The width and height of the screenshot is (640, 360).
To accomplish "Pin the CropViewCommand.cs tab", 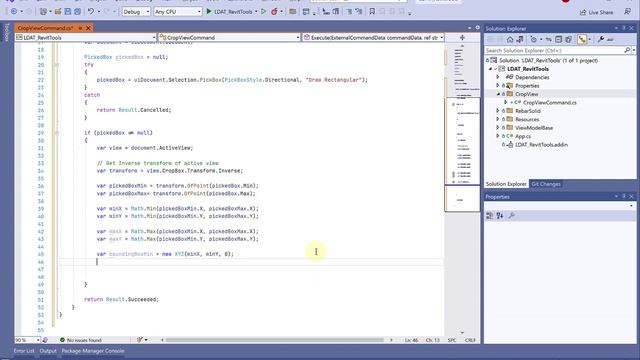I will click(x=80, y=28).
